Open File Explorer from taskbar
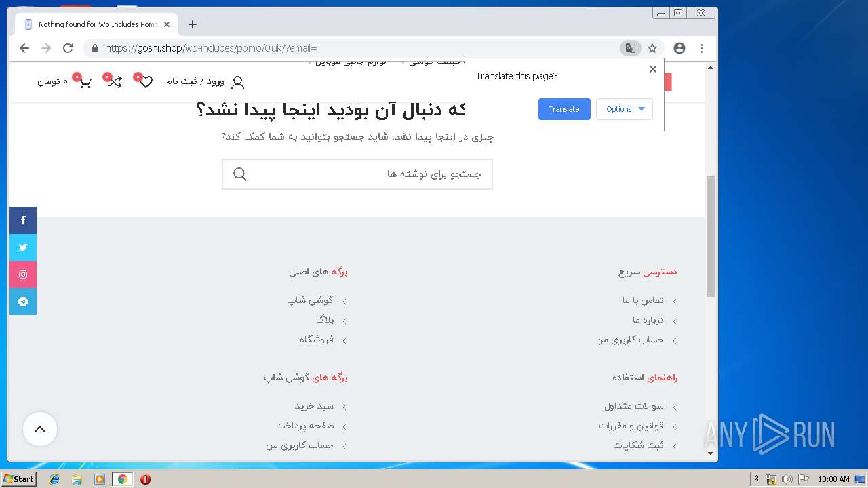This screenshot has width=868, height=488. (77, 479)
